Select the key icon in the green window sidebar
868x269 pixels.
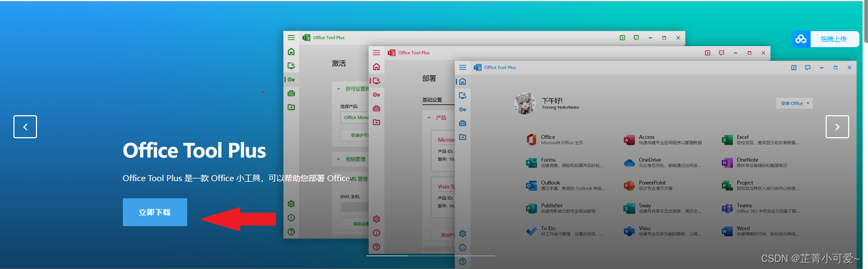(x=291, y=79)
